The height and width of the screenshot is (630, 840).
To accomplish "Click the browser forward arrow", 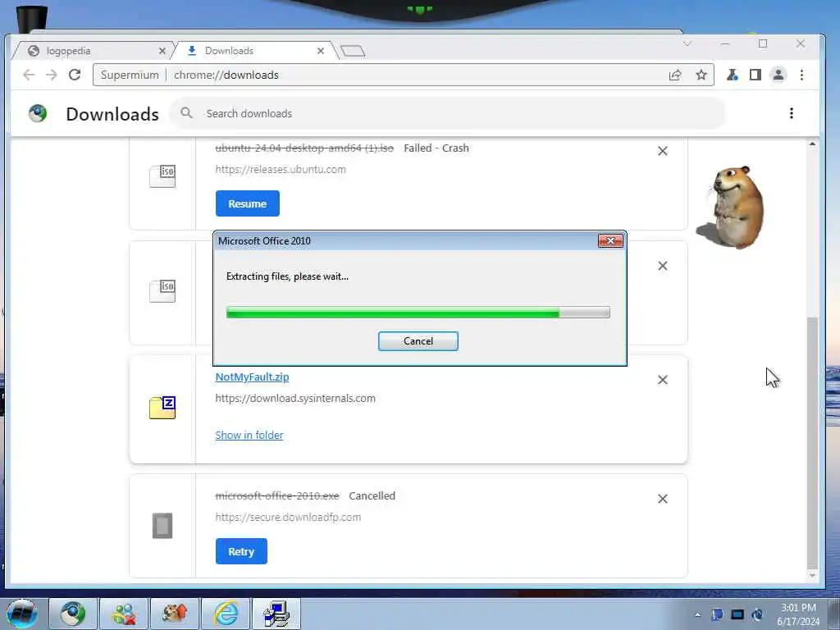I will pyautogui.click(x=52, y=75).
